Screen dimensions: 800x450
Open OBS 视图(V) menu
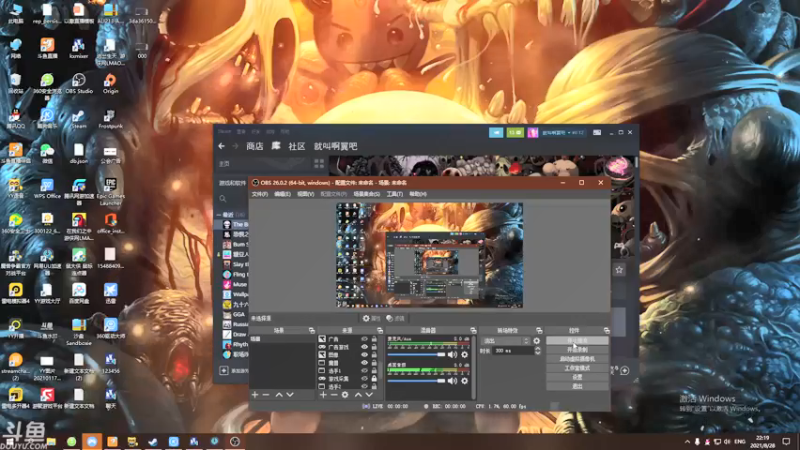[x=306, y=194]
